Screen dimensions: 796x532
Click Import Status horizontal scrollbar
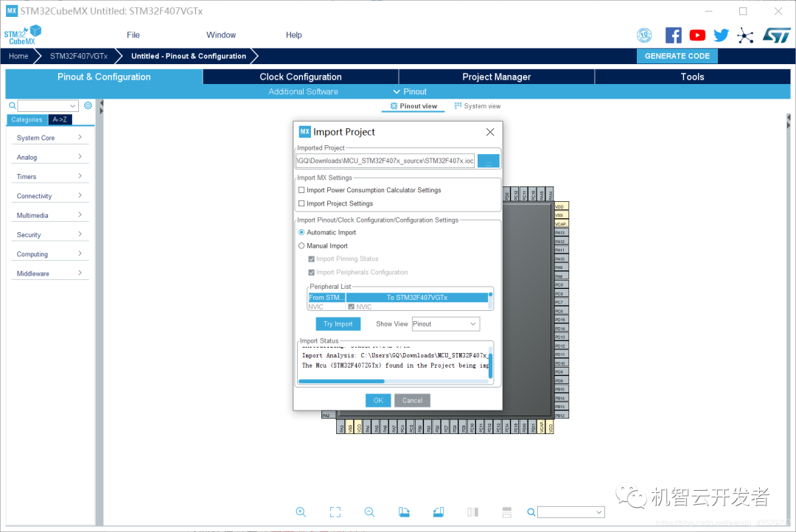click(x=342, y=381)
